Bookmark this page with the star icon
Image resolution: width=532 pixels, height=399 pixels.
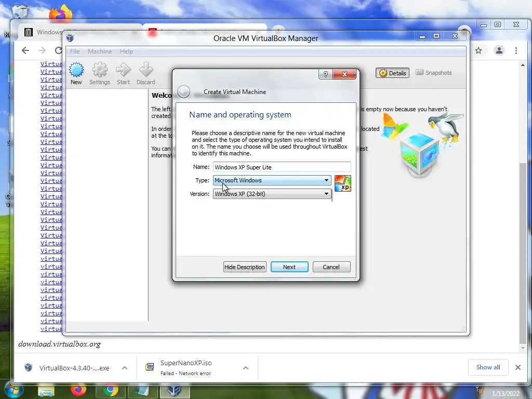tap(478, 50)
